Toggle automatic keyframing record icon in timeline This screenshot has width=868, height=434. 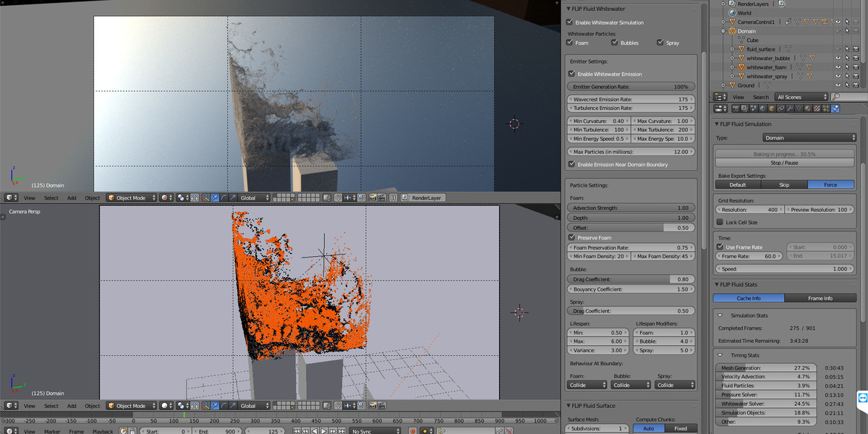coord(413,431)
